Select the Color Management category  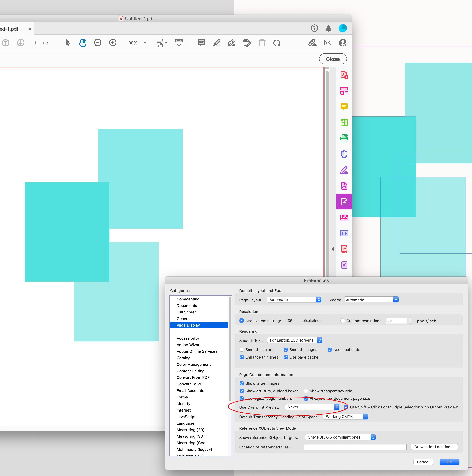pyautogui.click(x=194, y=364)
